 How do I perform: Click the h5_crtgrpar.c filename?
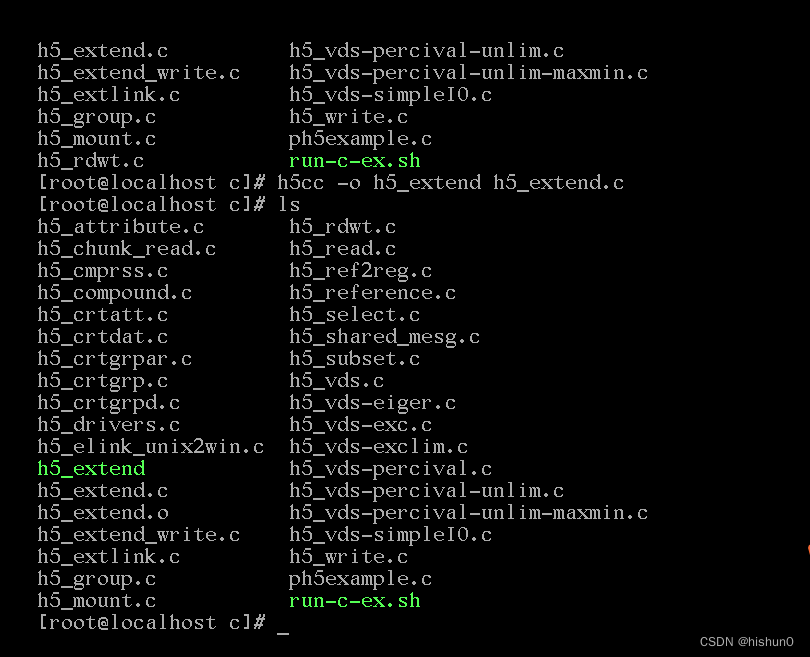115,358
